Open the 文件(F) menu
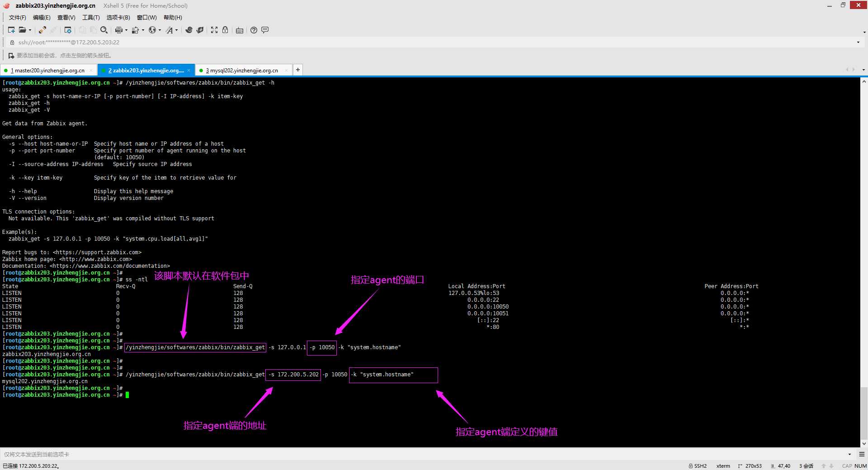This screenshot has height=470, width=868. click(x=17, y=18)
